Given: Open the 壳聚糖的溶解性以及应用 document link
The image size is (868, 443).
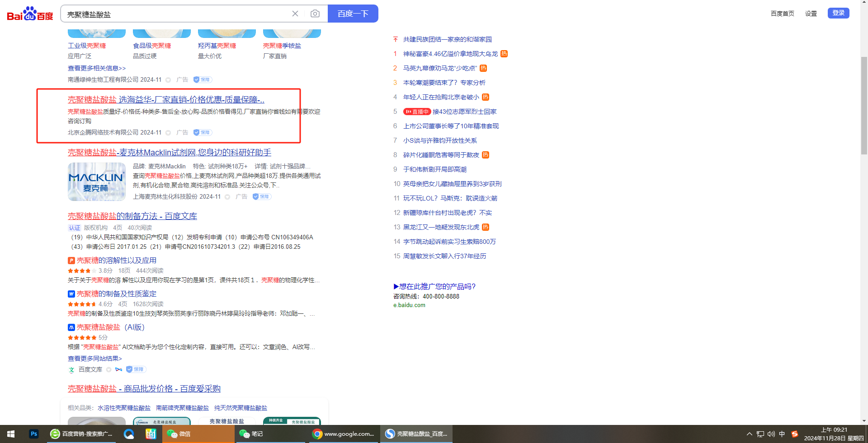Looking at the screenshot, I should (x=117, y=261).
